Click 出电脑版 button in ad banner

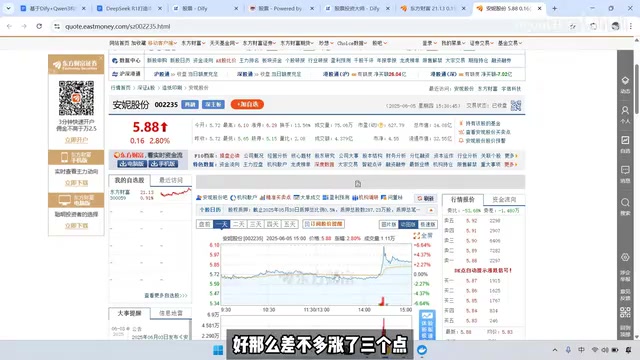pyautogui.click(x=131, y=164)
